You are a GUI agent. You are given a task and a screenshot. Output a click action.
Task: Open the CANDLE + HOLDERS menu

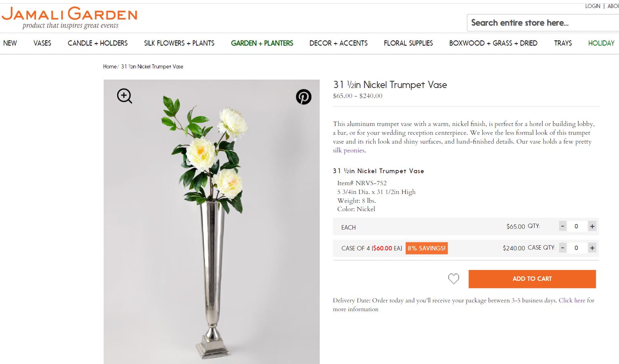coord(98,43)
